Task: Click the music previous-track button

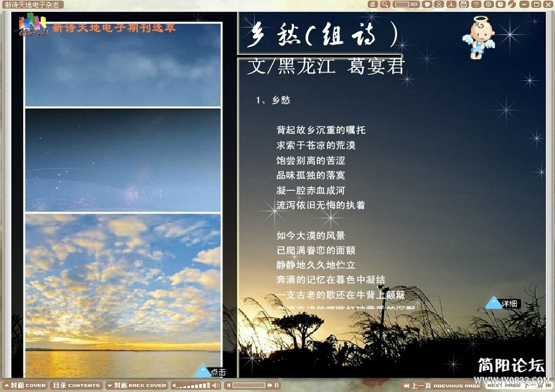Action: 229,385
